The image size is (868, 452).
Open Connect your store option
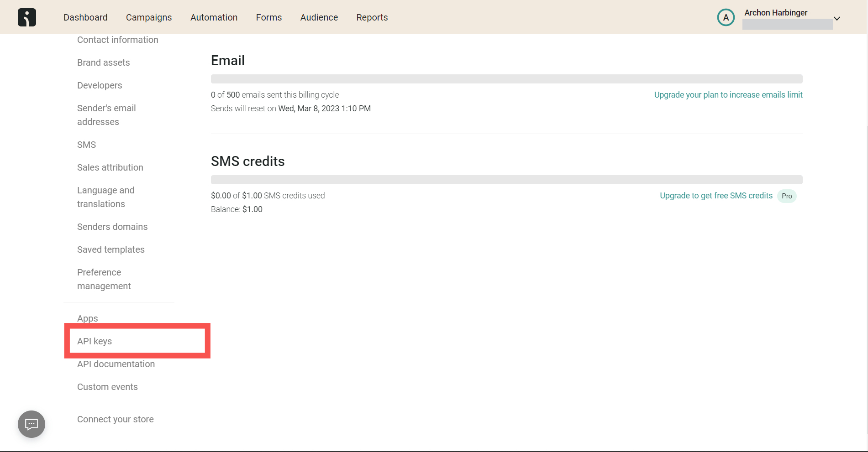[x=116, y=419]
